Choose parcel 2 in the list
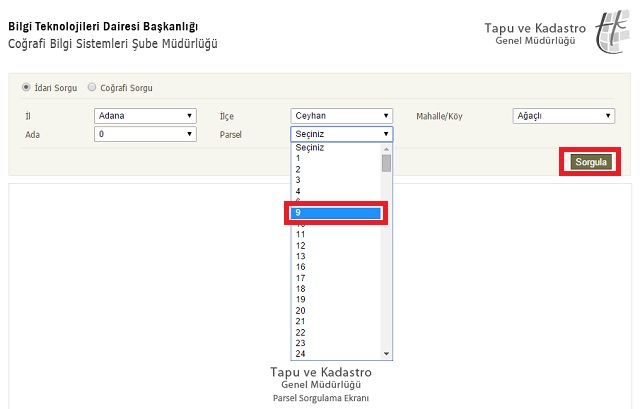This screenshot has height=409, width=640. point(336,169)
